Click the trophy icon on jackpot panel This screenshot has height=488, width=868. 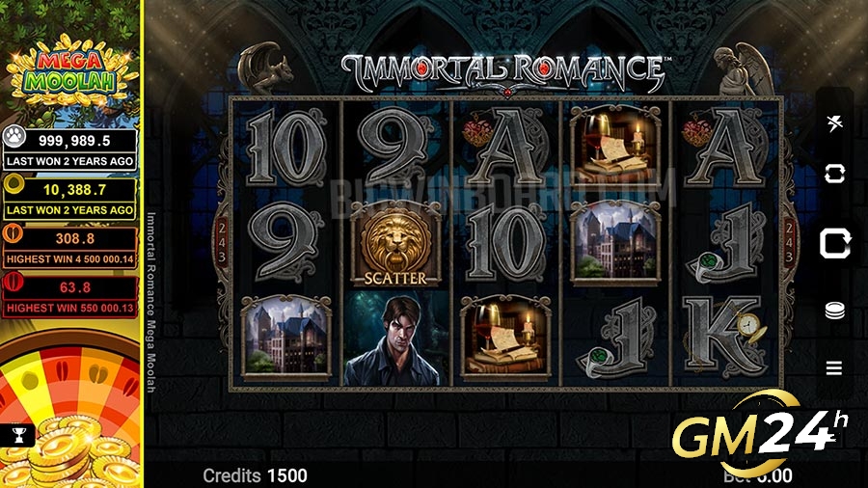(x=19, y=435)
